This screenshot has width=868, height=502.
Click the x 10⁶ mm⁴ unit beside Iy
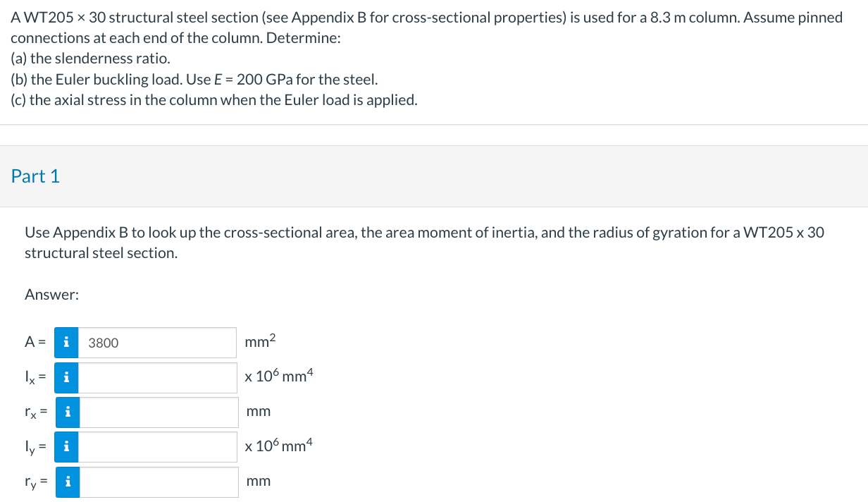pyautogui.click(x=278, y=446)
